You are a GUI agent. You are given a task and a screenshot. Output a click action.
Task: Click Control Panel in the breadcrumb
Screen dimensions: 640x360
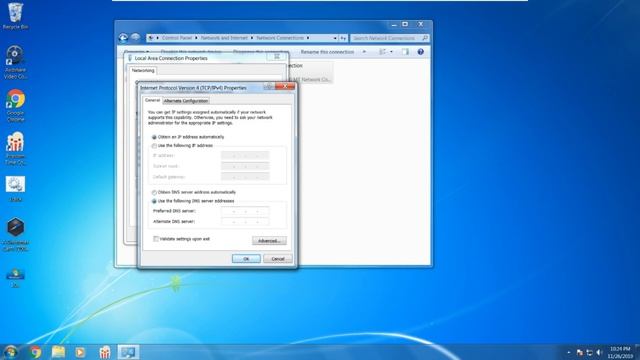click(x=177, y=38)
